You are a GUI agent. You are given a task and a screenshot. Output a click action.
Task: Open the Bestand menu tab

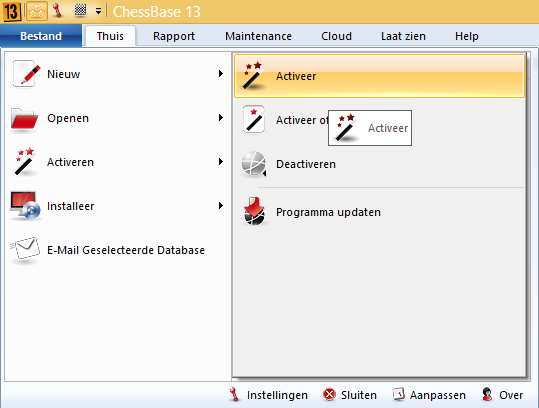41,36
